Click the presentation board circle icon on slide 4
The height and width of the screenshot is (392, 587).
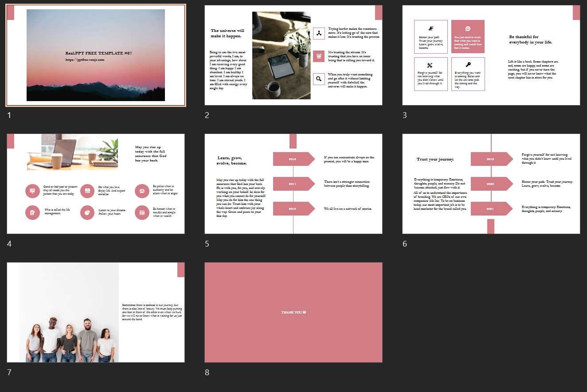click(32, 191)
